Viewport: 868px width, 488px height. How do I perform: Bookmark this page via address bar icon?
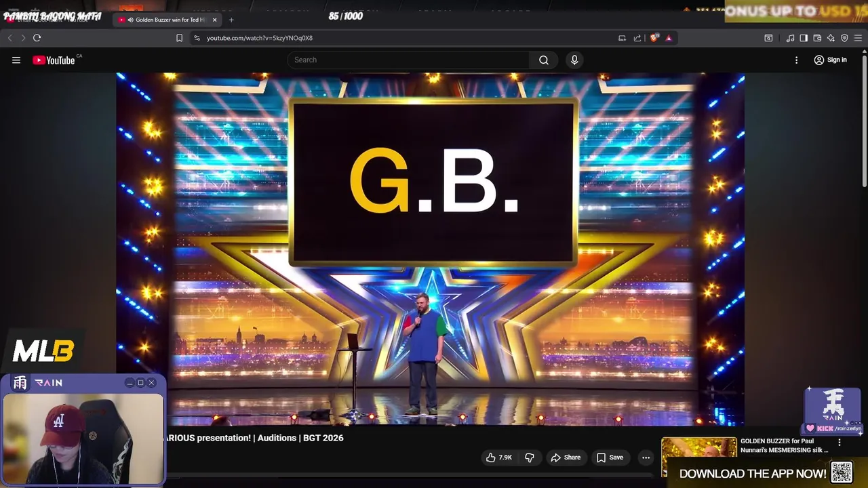tap(179, 38)
